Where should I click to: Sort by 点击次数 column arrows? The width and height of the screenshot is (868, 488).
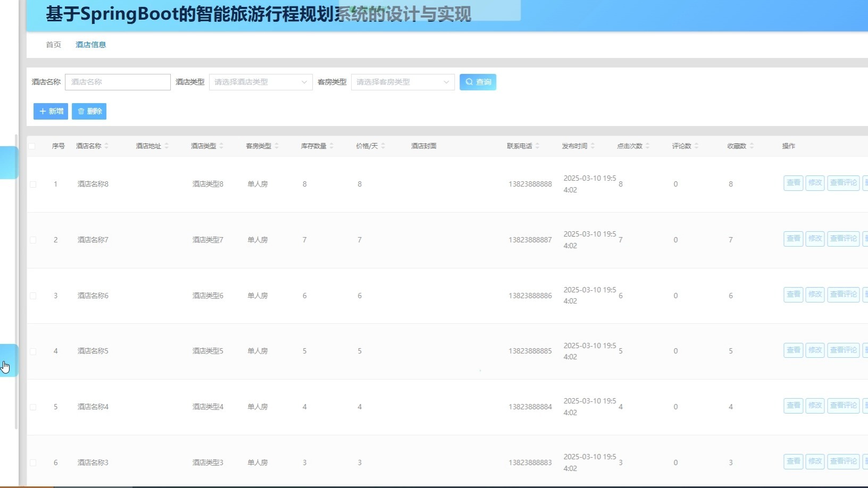[x=647, y=146]
